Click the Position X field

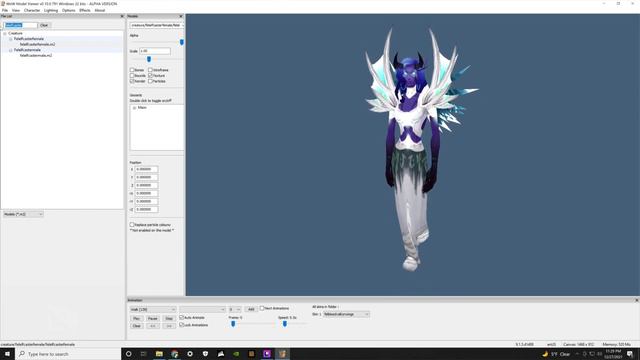coord(147,169)
